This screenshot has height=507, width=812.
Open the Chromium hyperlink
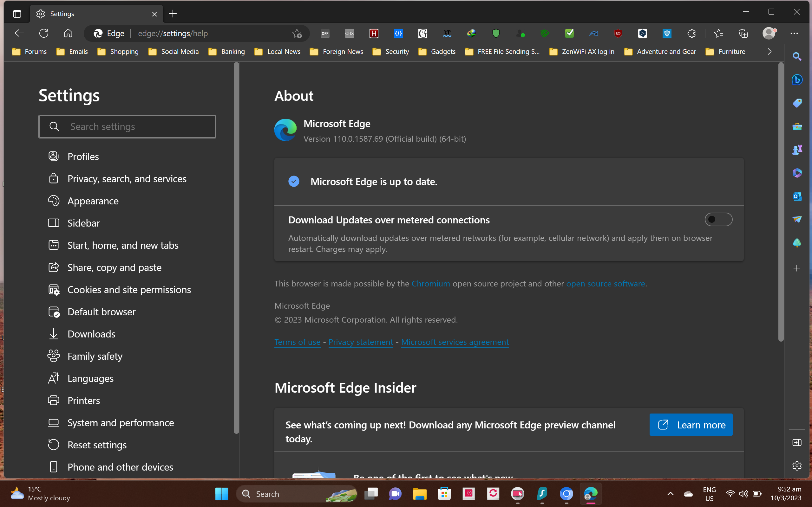(430, 284)
